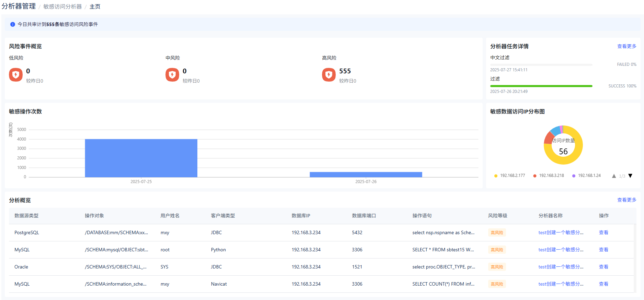Click the SYS user name cell

[x=164, y=267]
